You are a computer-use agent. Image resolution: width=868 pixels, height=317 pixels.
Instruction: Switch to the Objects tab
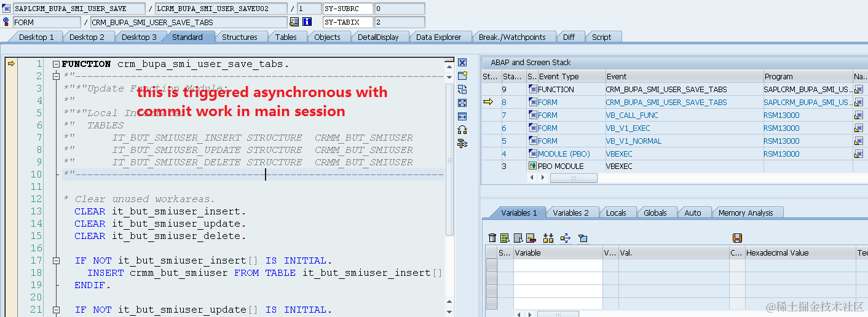(327, 37)
